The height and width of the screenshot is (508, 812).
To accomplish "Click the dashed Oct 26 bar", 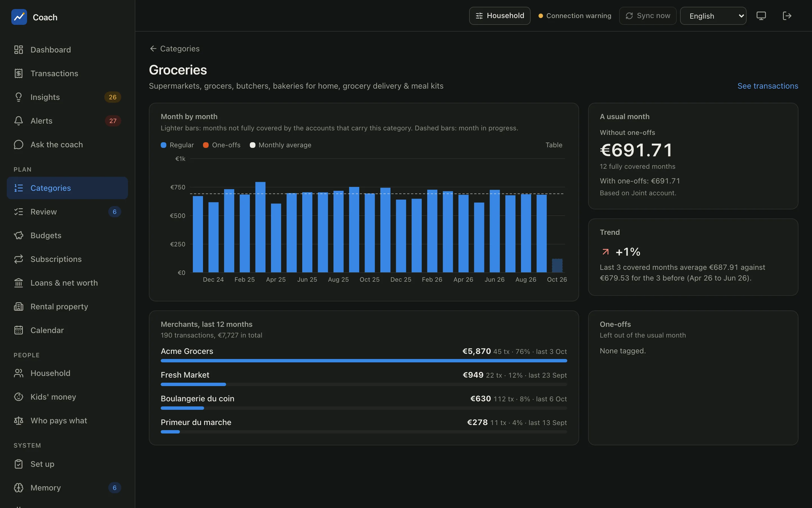I will [557, 265].
